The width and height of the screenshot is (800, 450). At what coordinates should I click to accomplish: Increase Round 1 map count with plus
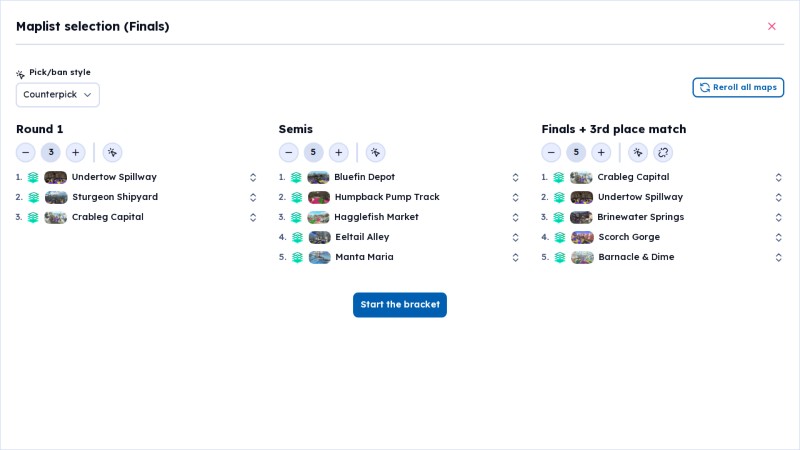(76, 153)
